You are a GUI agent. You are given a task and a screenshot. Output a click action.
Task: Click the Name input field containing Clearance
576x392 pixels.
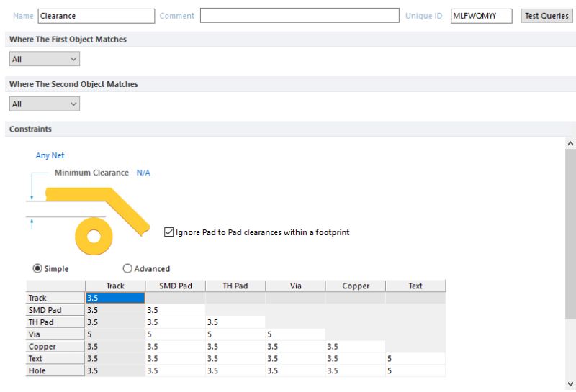coord(96,16)
